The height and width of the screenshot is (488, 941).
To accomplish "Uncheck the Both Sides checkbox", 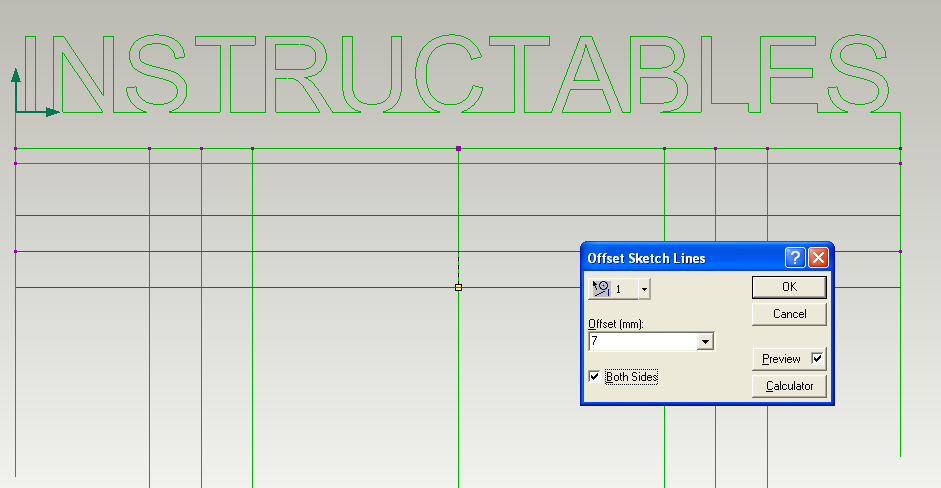I will [x=594, y=376].
